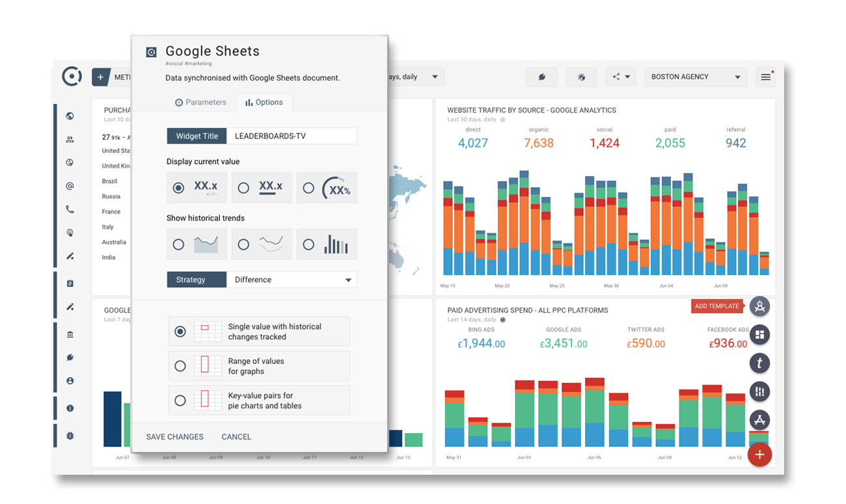Click the plus icon next to Metrics
Image resolution: width=846 pixels, height=504 pixels.
tap(100, 77)
